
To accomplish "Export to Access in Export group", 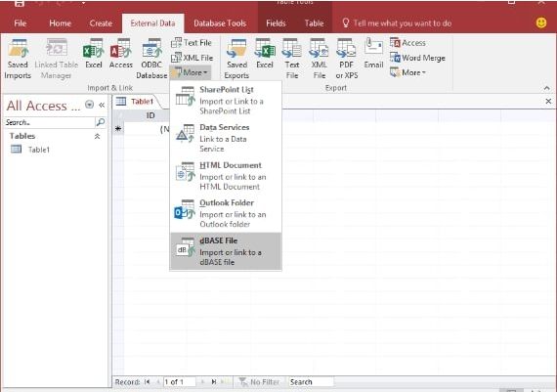I will click(x=407, y=43).
